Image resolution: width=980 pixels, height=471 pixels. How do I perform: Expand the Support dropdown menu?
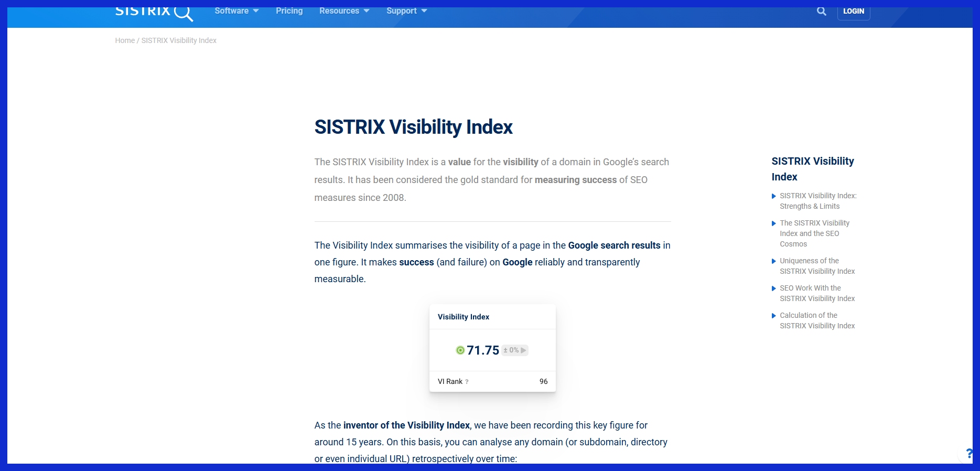407,11
